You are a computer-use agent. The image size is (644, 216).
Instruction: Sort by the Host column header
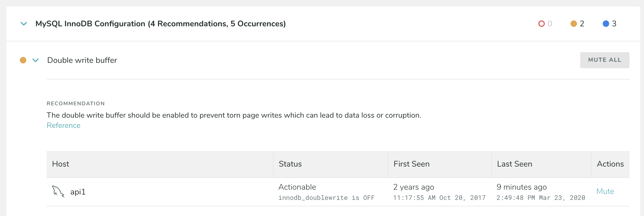click(61, 164)
